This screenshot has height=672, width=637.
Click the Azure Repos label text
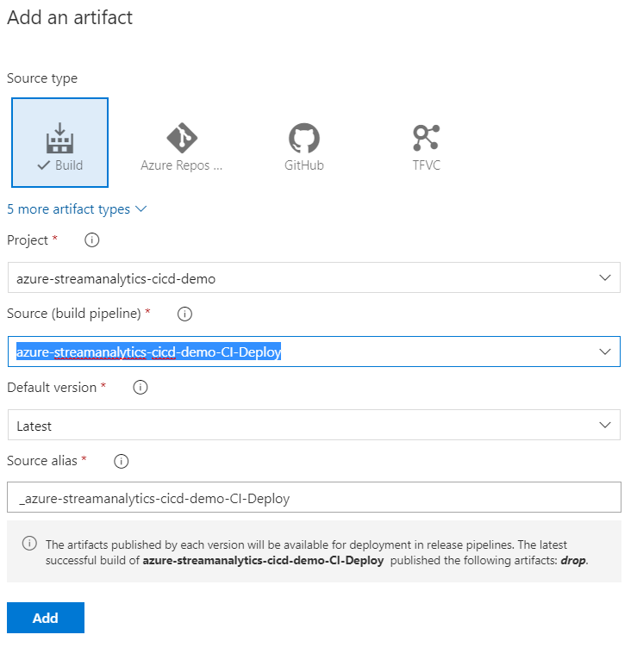click(181, 165)
